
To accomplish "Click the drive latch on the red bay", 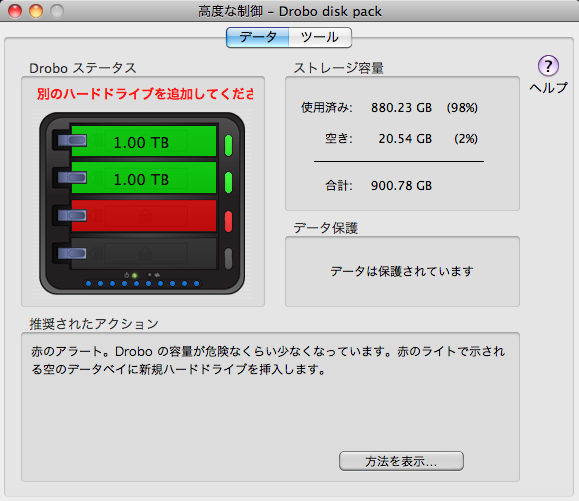I will coord(72,215).
